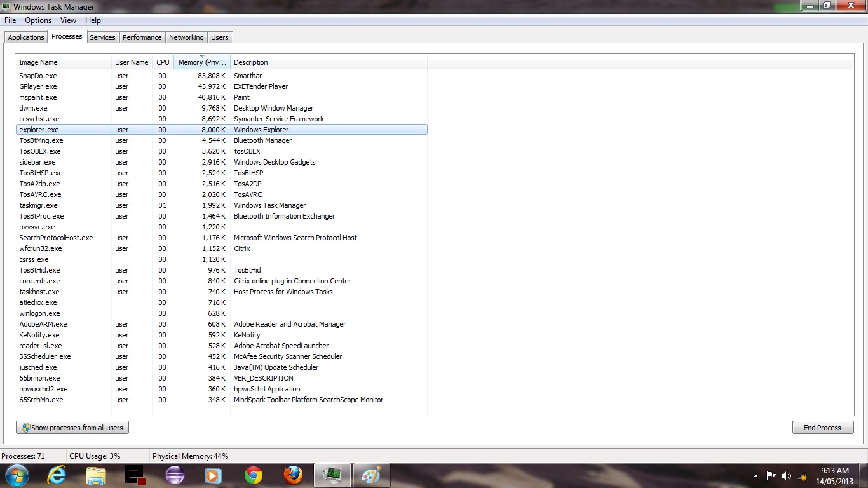Show hidden system tray icons
The width and height of the screenshot is (868, 488).
click(x=756, y=476)
